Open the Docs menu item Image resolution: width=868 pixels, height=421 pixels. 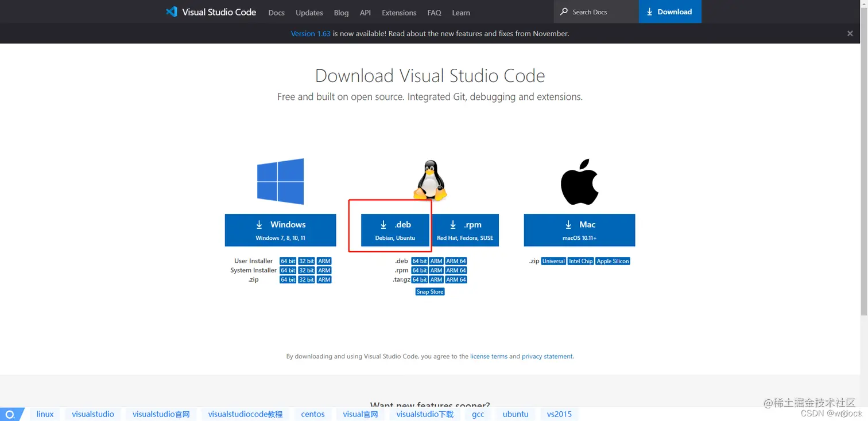(276, 13)
